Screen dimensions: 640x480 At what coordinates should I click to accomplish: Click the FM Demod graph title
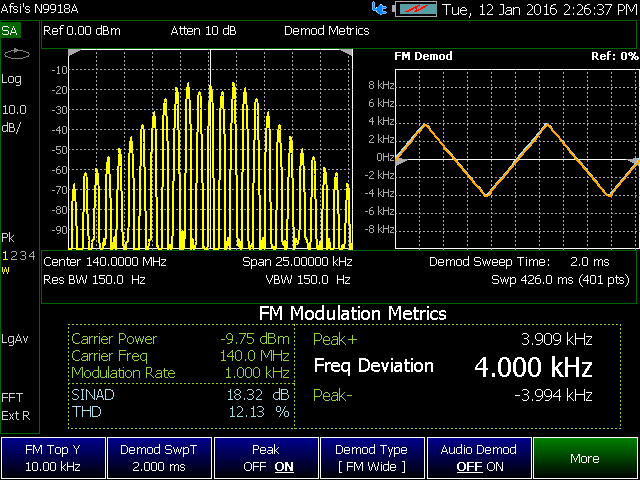click(423, 56)
